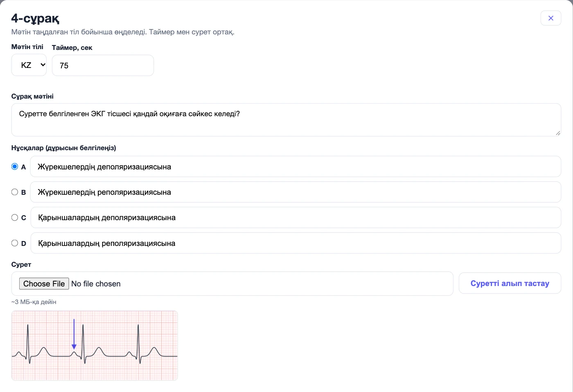Viewport: 573px width, 392px height.
Task: Click 'Нұсқалар (дұрысын белгілеңіз)' label
Action: (x=64, y=148)
